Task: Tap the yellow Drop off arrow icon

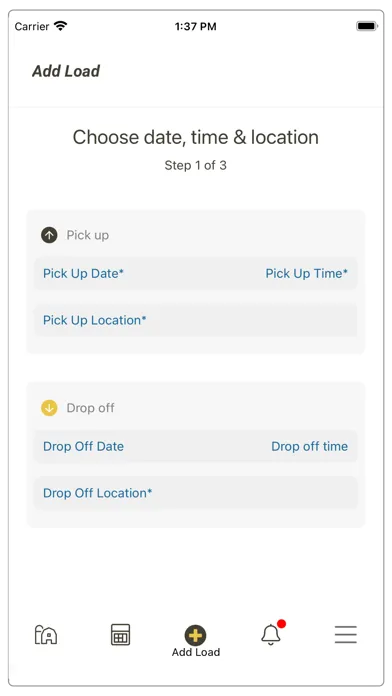Action: (x=49, y=408)
